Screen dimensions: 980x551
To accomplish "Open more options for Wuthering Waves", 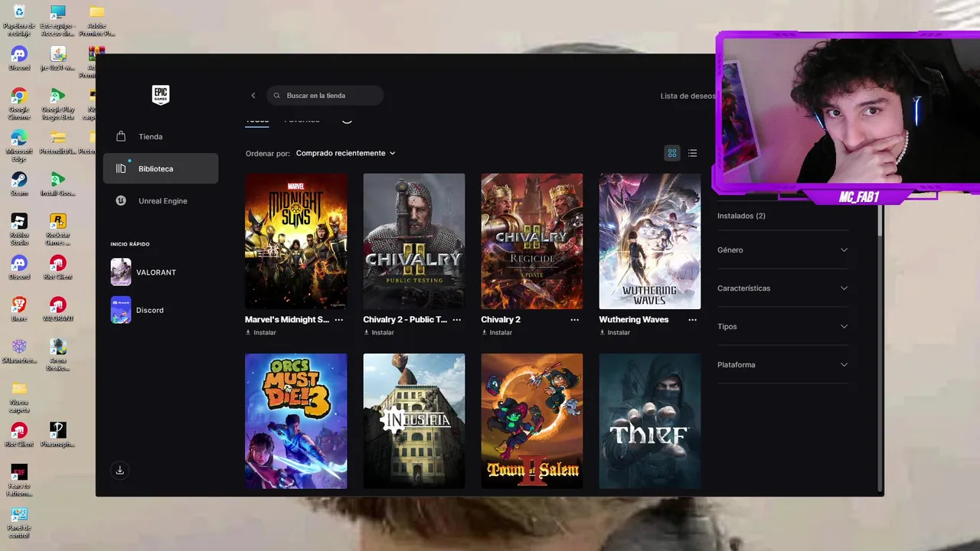I will tap(693, 320).
